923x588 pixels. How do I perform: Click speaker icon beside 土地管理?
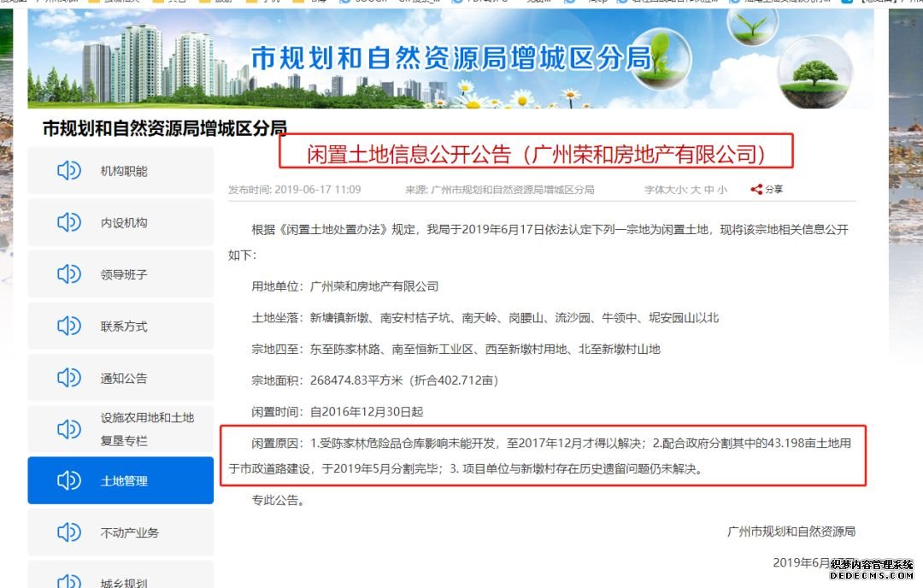pyautogui.click(x=69, y=481)
